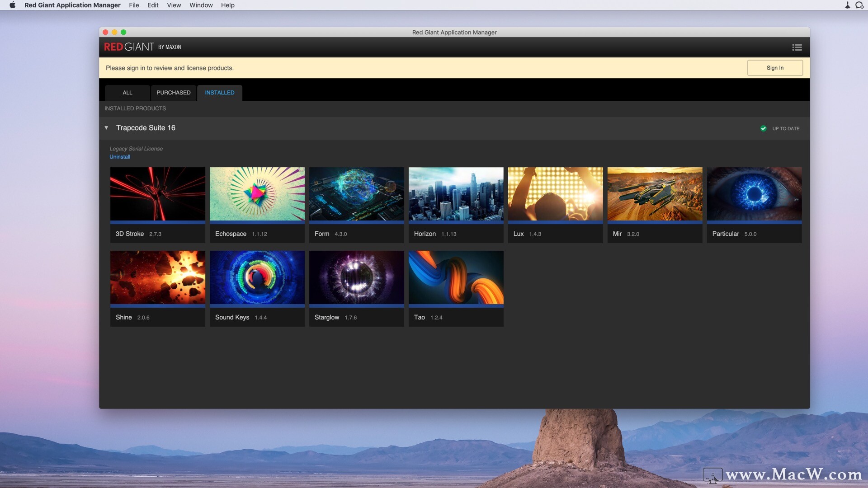
Task: Open the Help menu
Action: point(227,5)
